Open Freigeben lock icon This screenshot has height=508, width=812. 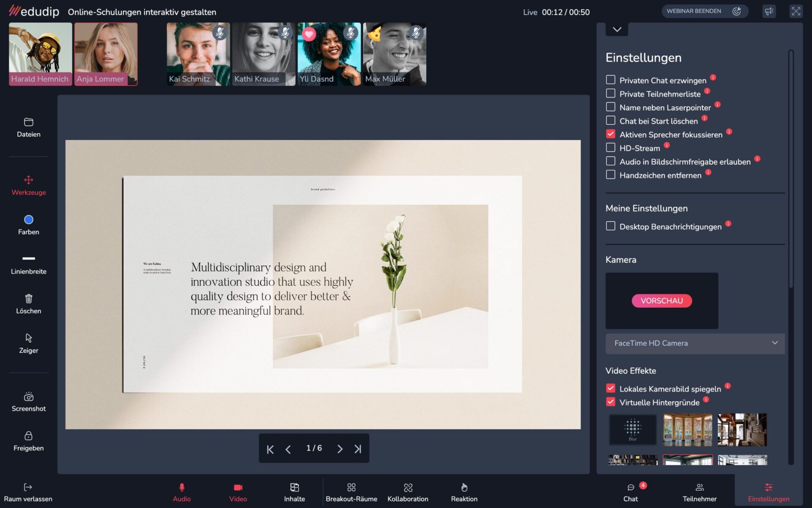pyautogui.click(x=28, y=436)
